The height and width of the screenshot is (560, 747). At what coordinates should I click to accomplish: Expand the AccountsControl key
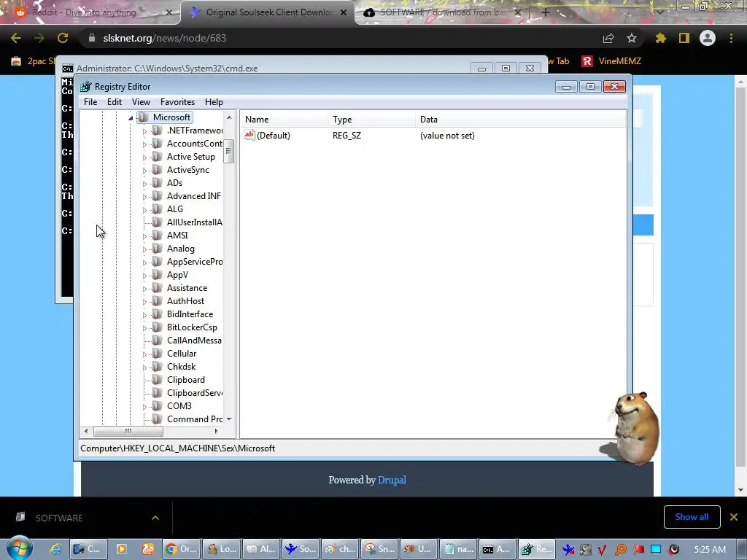click(x=145, y=144)
